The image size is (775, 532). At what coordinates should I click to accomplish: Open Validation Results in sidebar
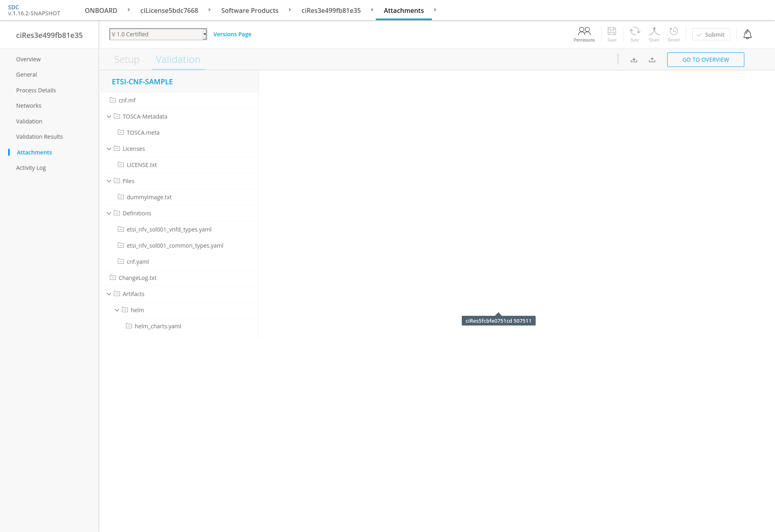39,137
